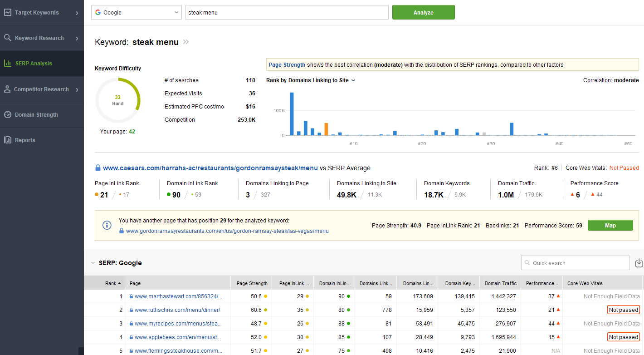Click the Domain Traffic value 1.0M
644x355 pixels.
pyautogui.click(x=506, y=195)
